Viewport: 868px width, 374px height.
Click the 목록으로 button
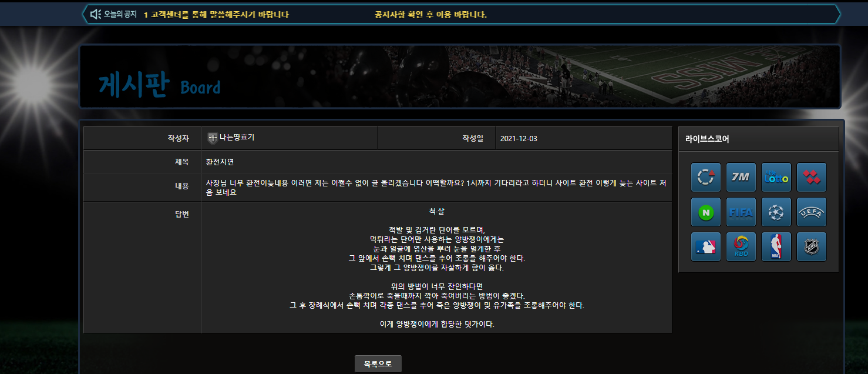click(x=378, y=364)
